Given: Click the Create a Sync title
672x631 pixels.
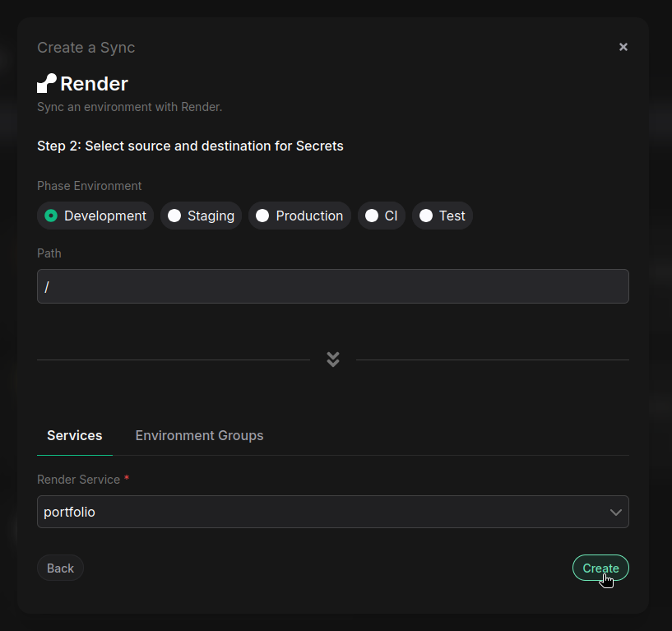Looking at the screenshot, I should pyautogui.click(x=86, y=48).
